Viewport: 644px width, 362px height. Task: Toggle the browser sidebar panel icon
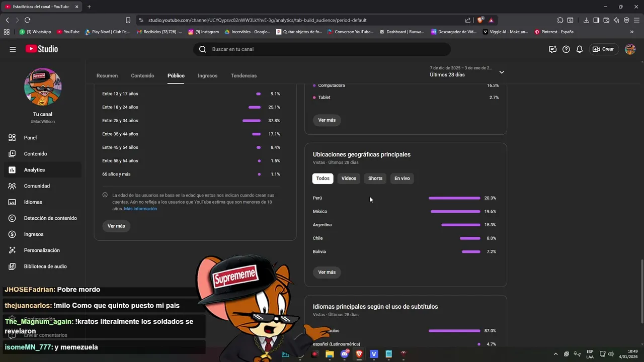596,20
